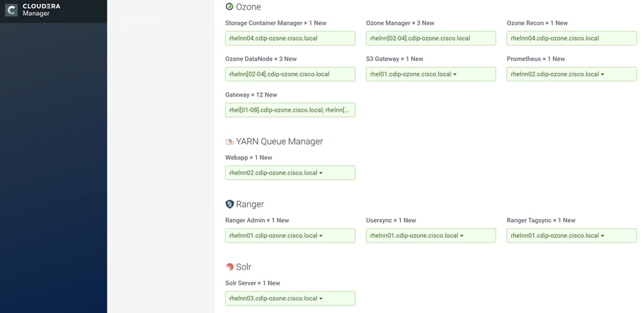The image size is (644, 313).
Task: Click the Ozone service icon
Action: 229,7
